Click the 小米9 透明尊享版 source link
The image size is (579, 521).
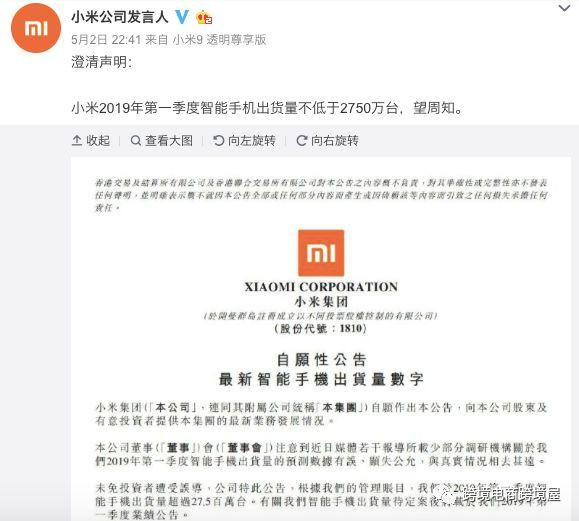tap(219, 40)
